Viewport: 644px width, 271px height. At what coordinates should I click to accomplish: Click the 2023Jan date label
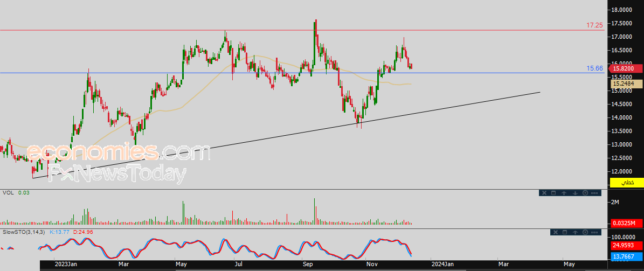66,264
